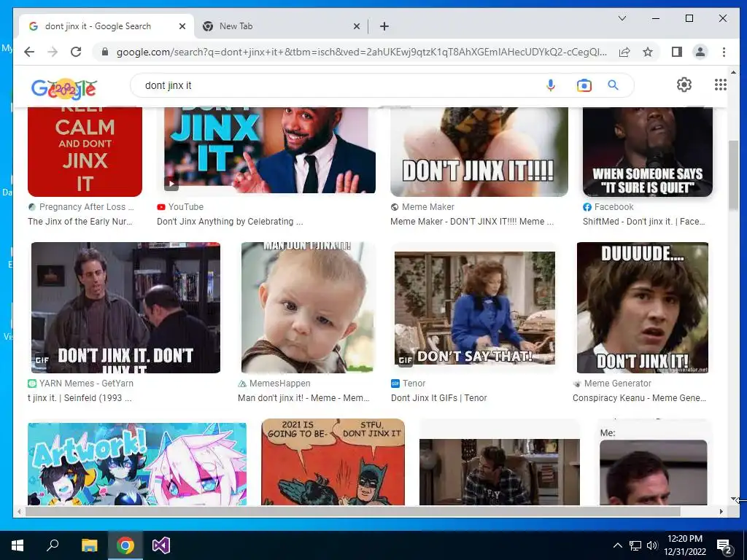Screen dimensions: 747x560
Task: Open the YouTube Jinx It video thumbnail
Action: (x=270, y=150)
